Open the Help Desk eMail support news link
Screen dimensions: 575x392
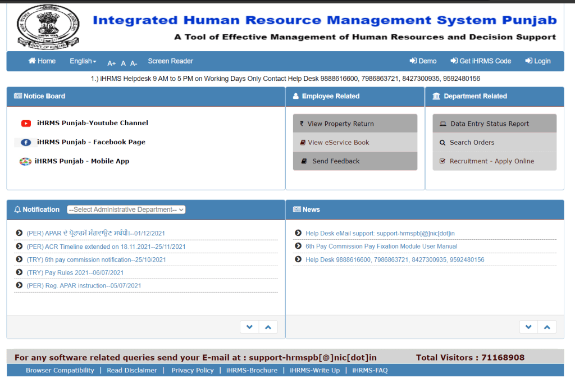(x=380, y=233)
